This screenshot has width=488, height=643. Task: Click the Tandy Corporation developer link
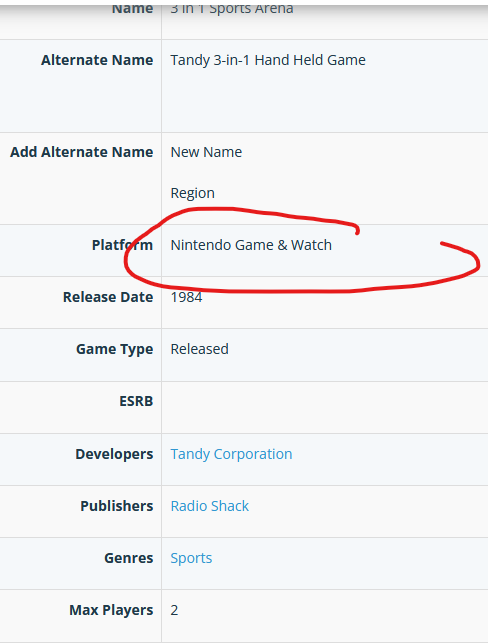click(x=231, y=454)
